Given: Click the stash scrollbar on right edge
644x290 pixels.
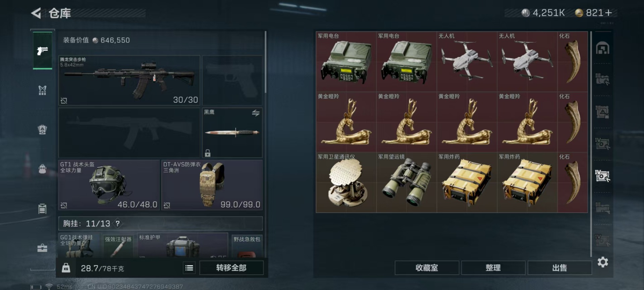Looking at the screenshot, I should 591,144.
